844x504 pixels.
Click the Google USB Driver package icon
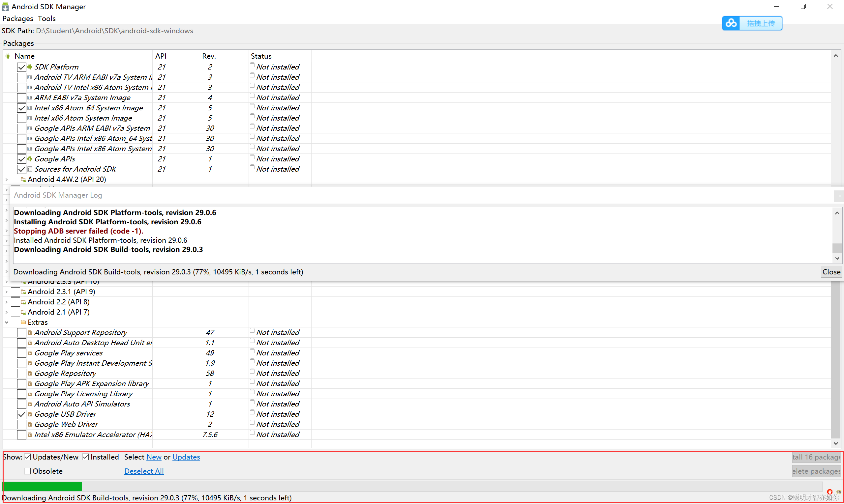30,414
